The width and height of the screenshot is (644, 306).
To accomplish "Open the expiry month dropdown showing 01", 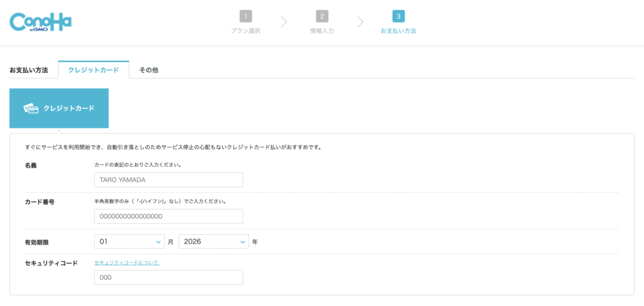I will (x=130, y=241).
